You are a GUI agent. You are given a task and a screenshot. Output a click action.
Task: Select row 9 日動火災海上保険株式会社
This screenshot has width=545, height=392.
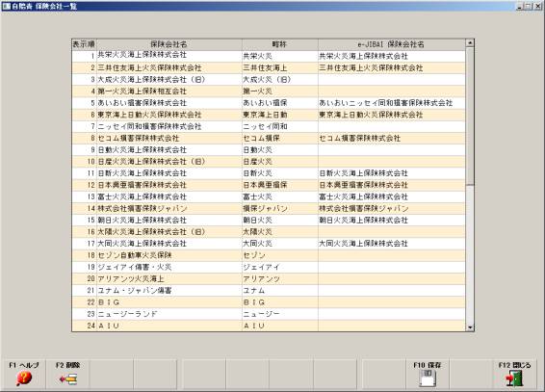pos(169,150)
